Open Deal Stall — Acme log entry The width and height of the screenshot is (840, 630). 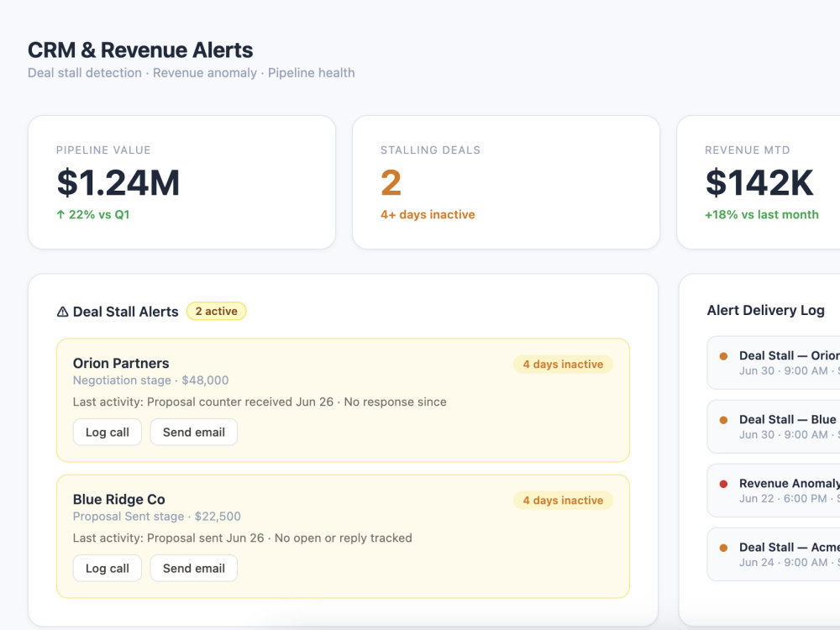tap(774, 554)
